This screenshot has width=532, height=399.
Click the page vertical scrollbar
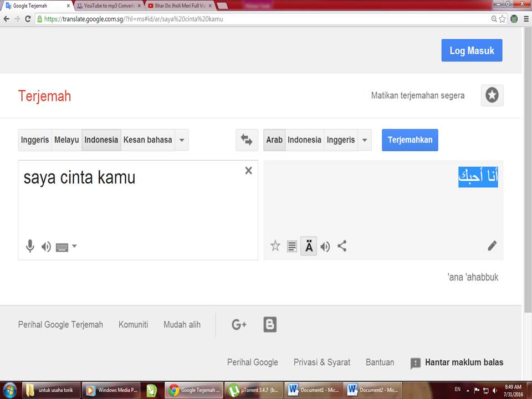pyautogui.click(x=528, y=170)
